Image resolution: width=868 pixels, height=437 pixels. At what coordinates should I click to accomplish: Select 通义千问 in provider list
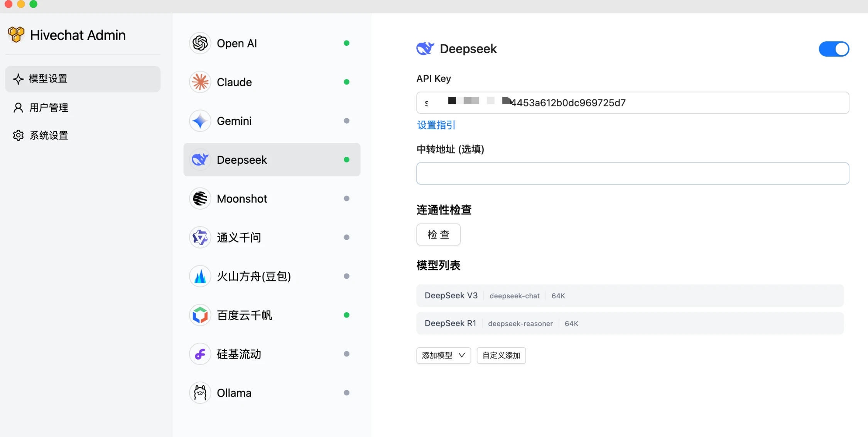272,237
